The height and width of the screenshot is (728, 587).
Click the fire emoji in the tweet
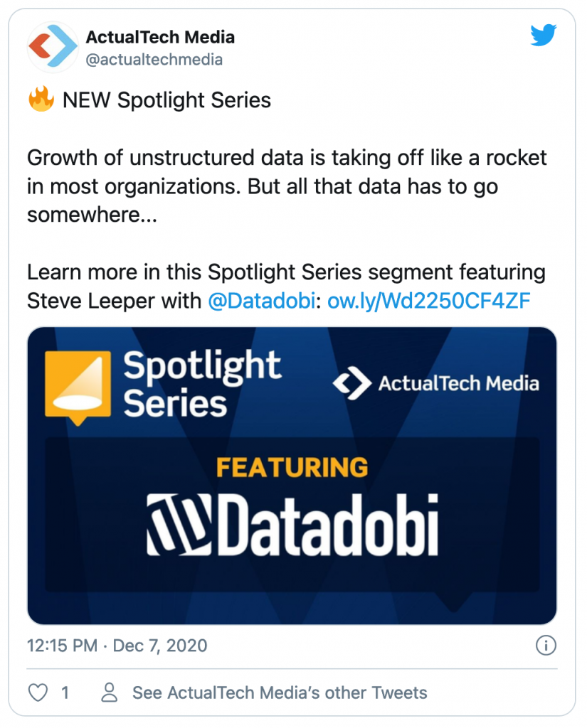click(x=41, y=99)
